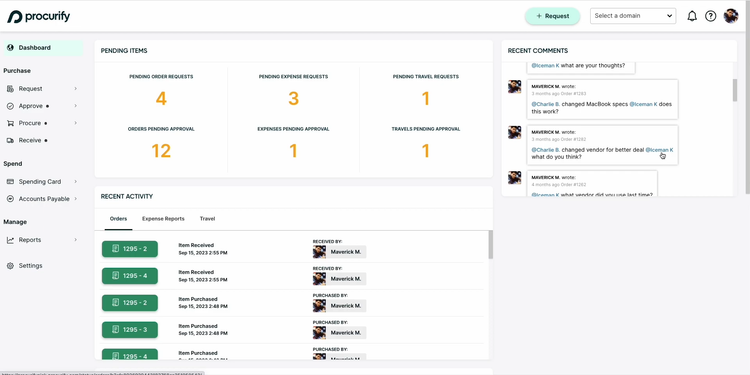Click the Reports chart icon
750x375 pixels.
point(11,240)
